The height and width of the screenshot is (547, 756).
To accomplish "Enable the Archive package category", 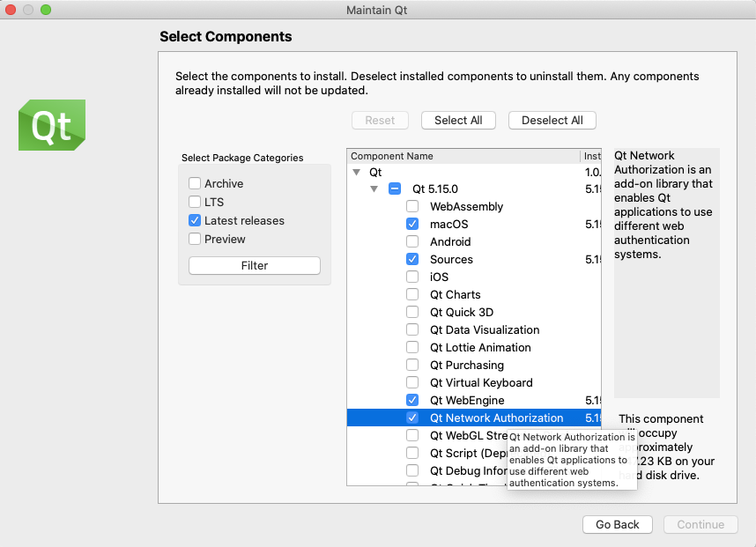I will point(196,184).
